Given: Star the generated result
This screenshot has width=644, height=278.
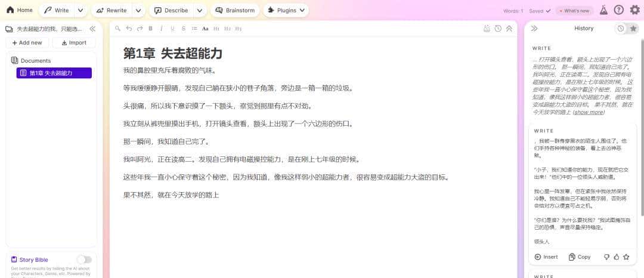Looking at the screenshot, I should coord(626,257).
